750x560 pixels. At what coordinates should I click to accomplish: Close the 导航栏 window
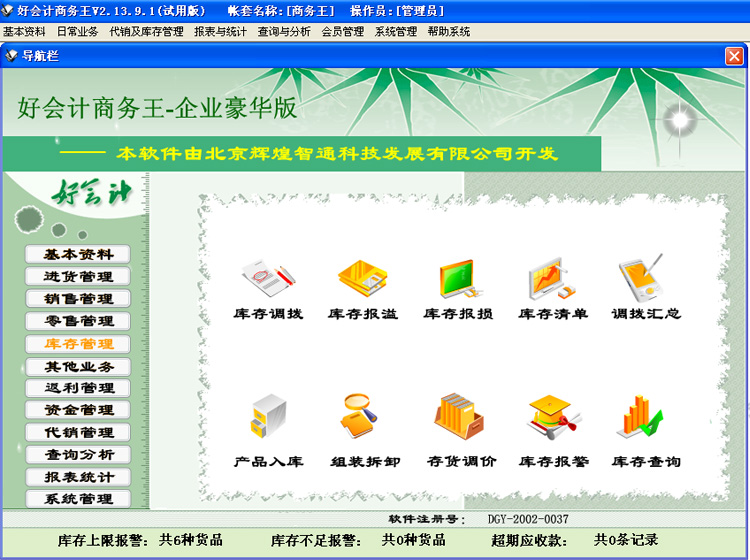pyautogui.click(x=734, y=56)
